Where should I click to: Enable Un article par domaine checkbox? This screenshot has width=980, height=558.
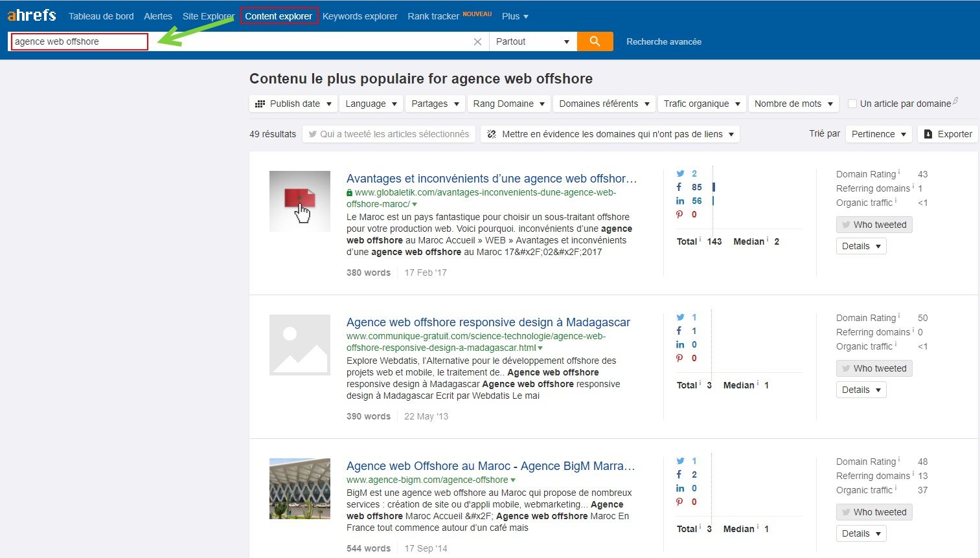(852, 104)
